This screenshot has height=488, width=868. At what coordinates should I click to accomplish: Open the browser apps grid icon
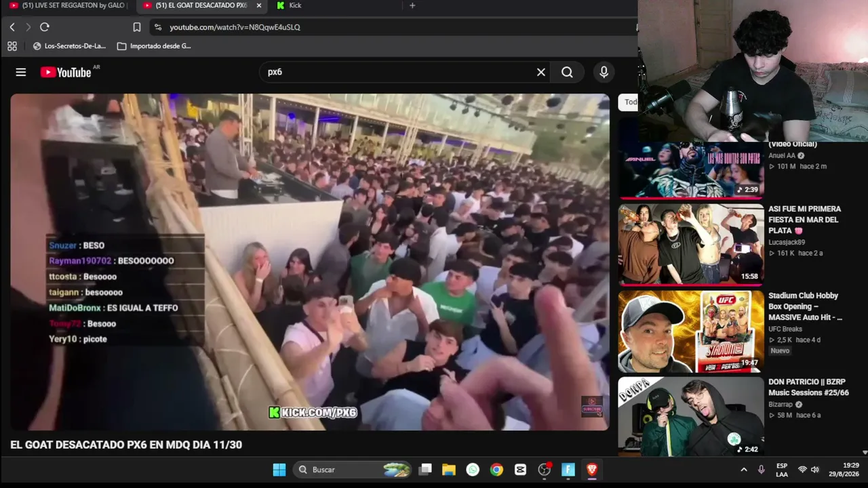click(12, 46)
